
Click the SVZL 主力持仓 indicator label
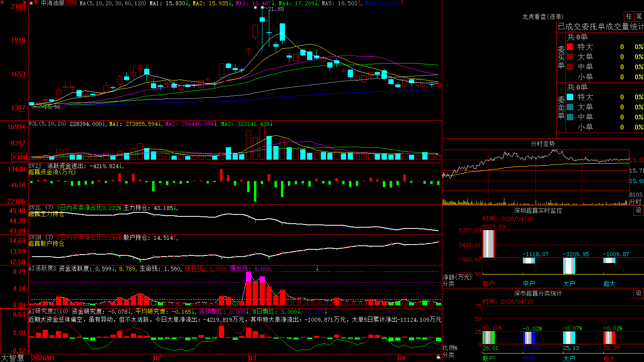pos(35,208)
